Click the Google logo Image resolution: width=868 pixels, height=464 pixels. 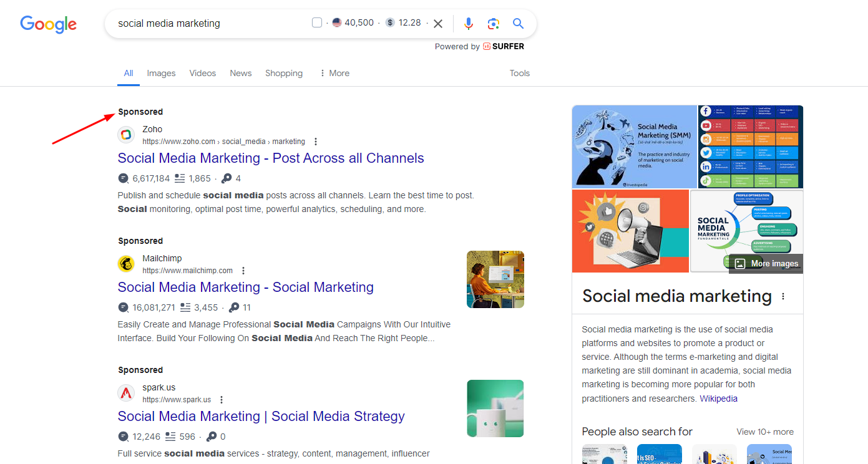point(49,24)
